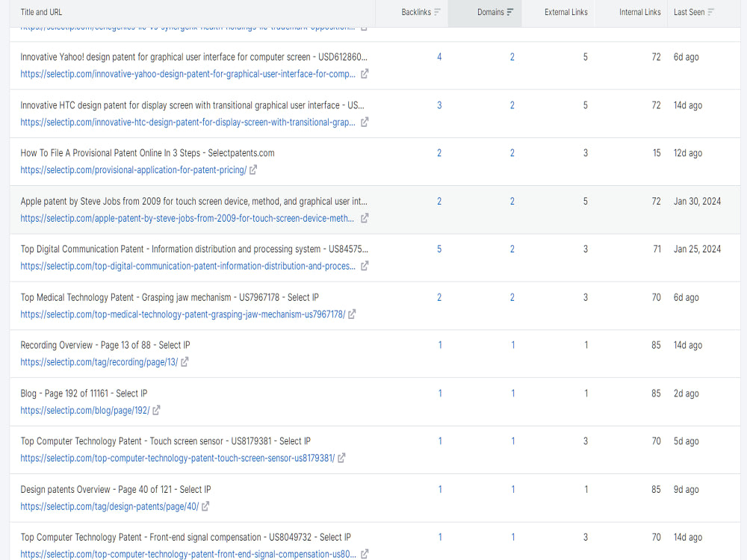Open the provisional-application-for-patent-pricing URL
Image resolution: width=747 pixels, height=560 pixels.
click(134, 169)
